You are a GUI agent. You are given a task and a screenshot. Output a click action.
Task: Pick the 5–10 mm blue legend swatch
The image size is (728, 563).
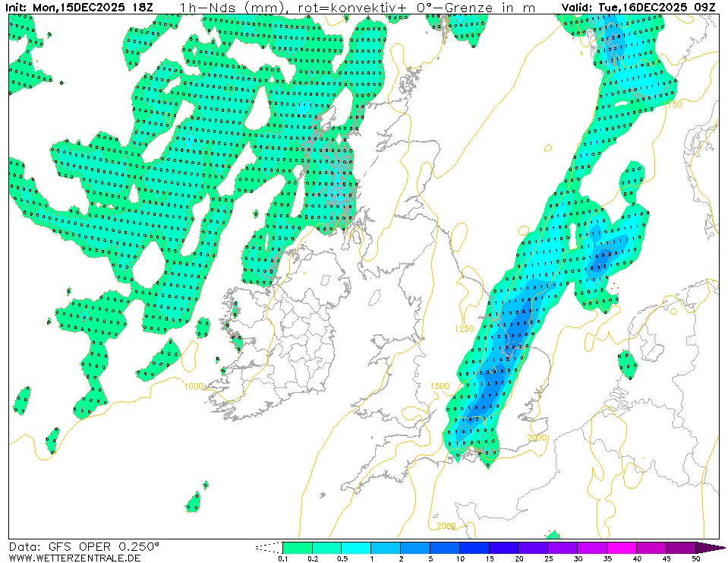[x=445, y=548]
